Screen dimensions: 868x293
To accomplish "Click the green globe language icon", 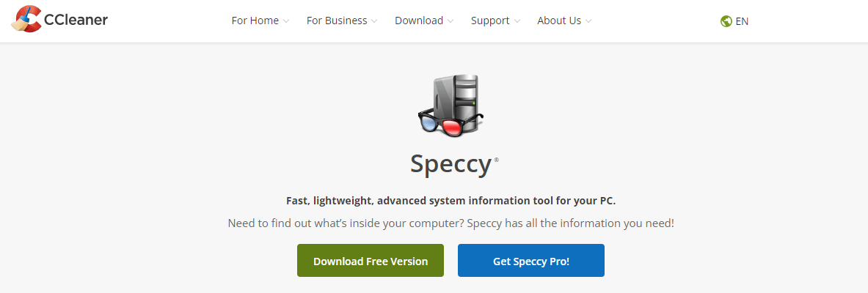I will point(726,21).
